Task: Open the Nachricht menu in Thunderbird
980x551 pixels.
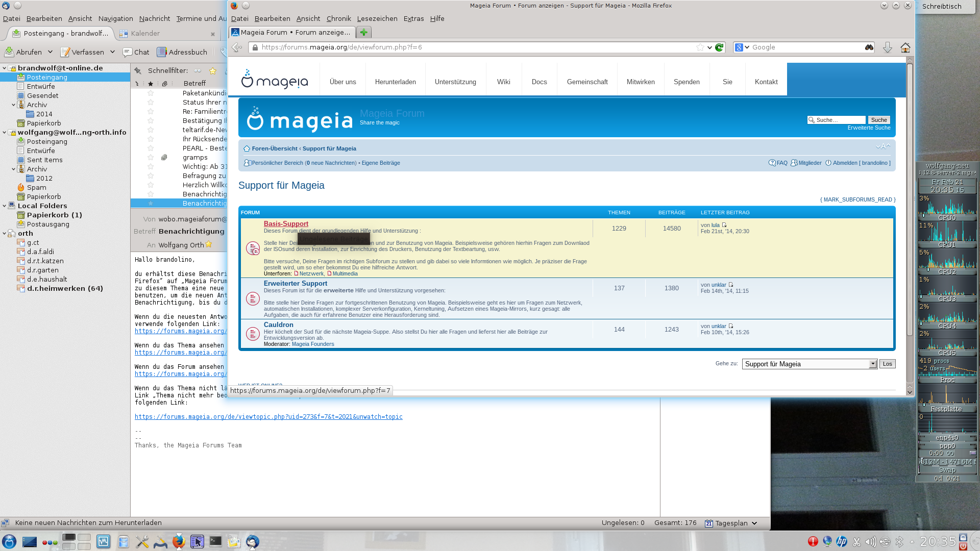Action: (155, 18)
